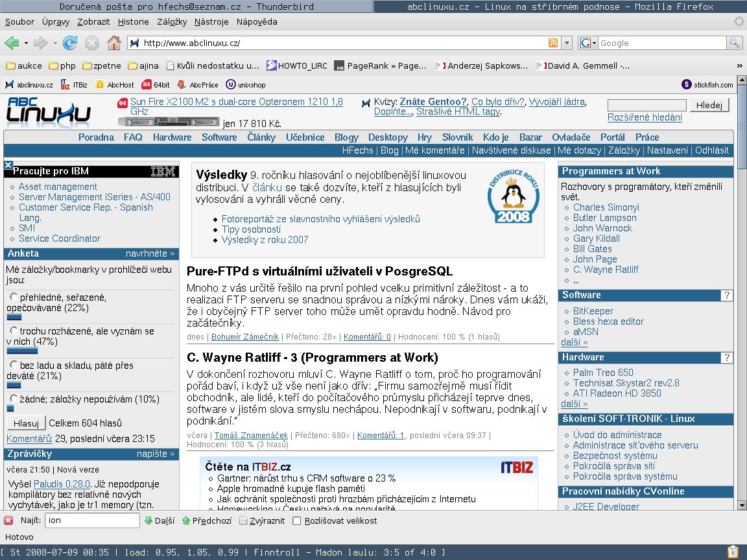The height and width of the screenshot is (560, 747).
Task: Find next match with Další button
Action: pos(160,521)
